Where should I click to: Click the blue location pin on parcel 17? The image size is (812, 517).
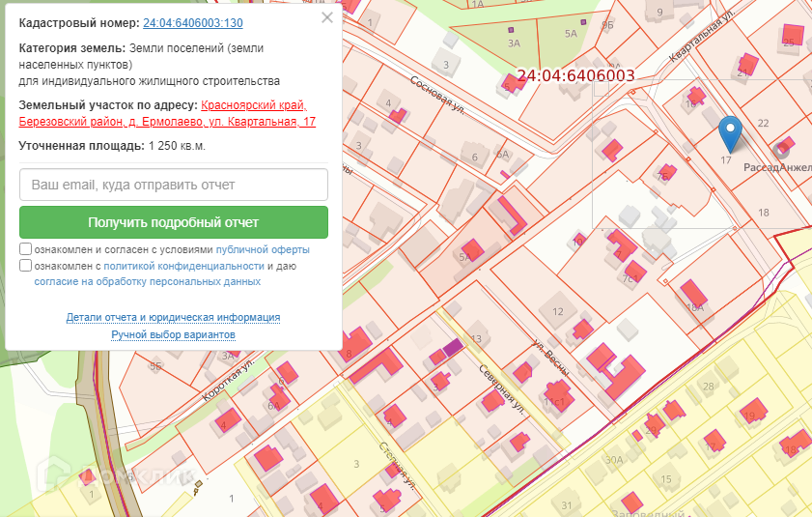click(731, 129)
